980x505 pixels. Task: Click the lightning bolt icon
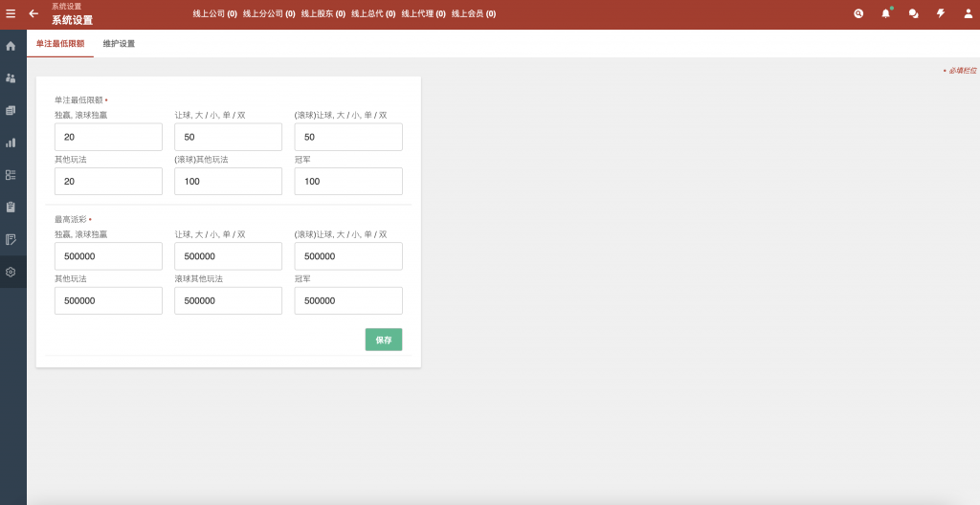(940, 13)
